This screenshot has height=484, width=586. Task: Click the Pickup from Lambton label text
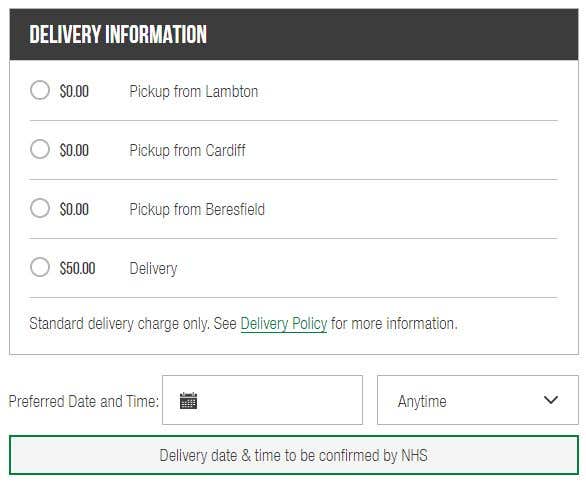(x=194, y=92)
